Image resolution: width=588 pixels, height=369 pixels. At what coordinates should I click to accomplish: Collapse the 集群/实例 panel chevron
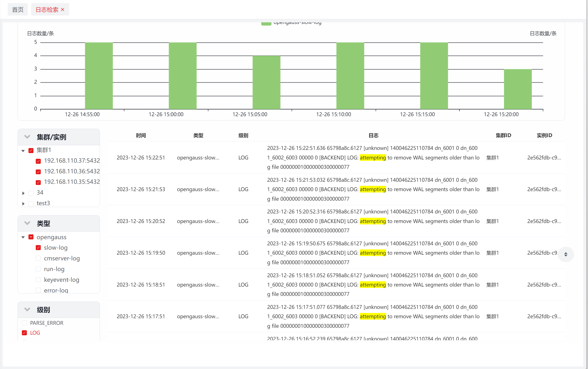point(27,137)
